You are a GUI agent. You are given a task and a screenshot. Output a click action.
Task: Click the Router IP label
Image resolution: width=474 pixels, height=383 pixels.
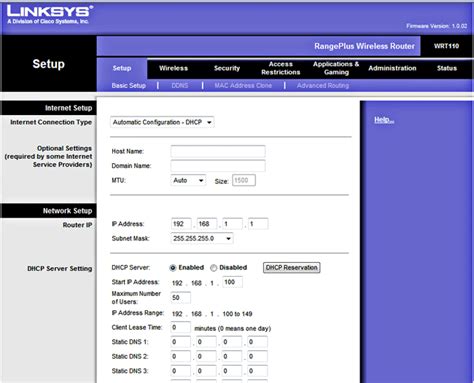(x=77, y=225)
